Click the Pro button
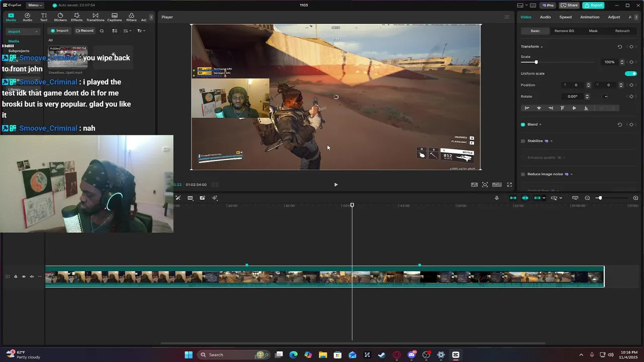This screenshot has height=362, width=644. (547, 5)
